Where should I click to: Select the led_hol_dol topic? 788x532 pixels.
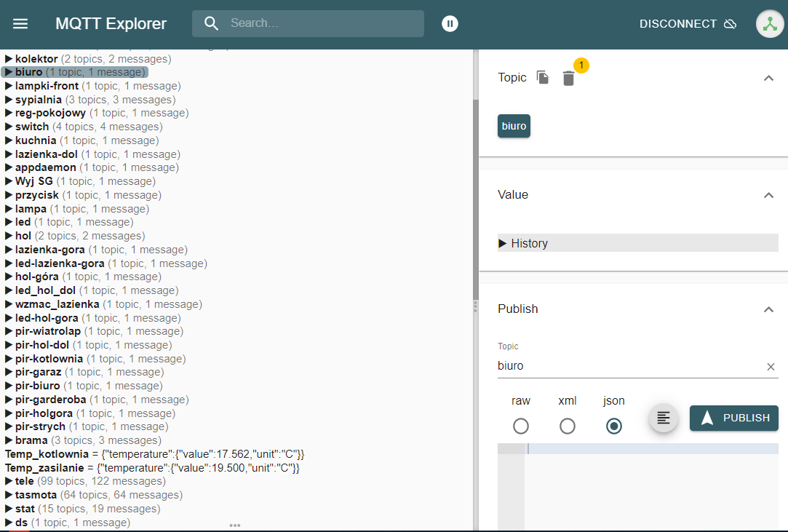[92, 290]
